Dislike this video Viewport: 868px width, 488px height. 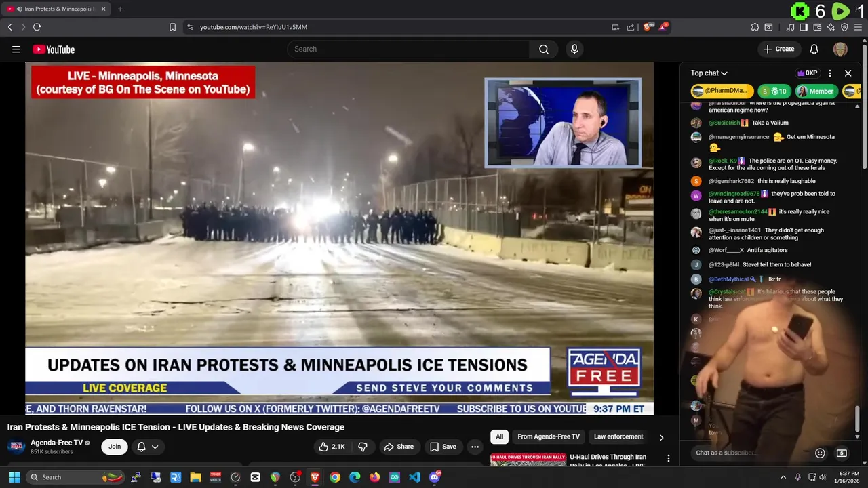[363, 447]
